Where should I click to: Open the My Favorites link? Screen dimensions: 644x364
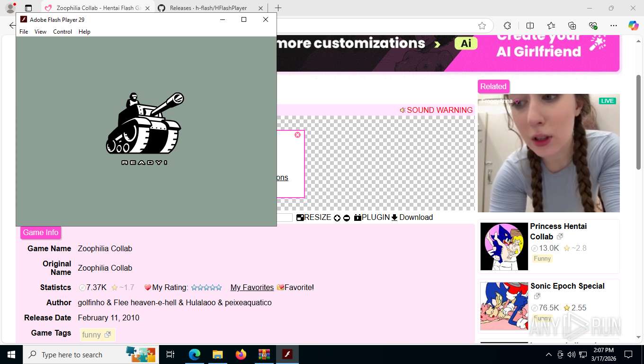(x=252, y=288)
